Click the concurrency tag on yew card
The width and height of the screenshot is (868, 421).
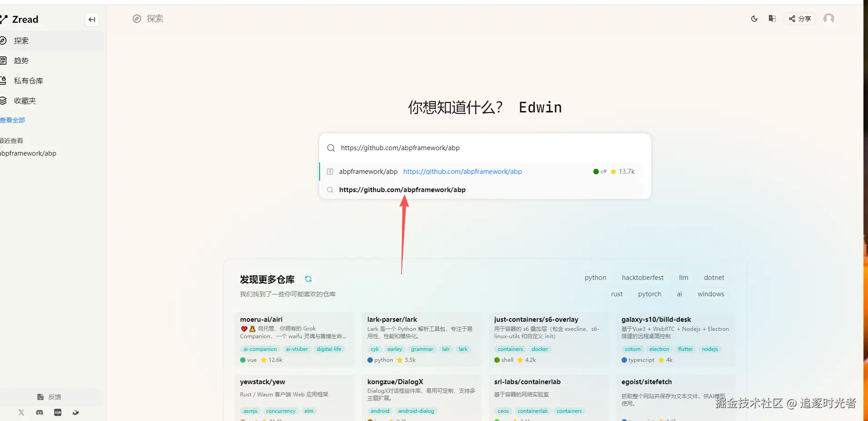click(281, 411)
